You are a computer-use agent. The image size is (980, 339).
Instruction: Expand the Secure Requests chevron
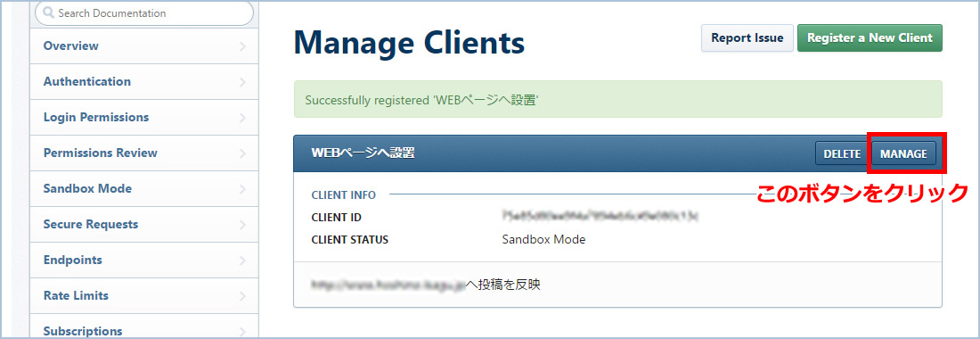click(x=242, y=225)
